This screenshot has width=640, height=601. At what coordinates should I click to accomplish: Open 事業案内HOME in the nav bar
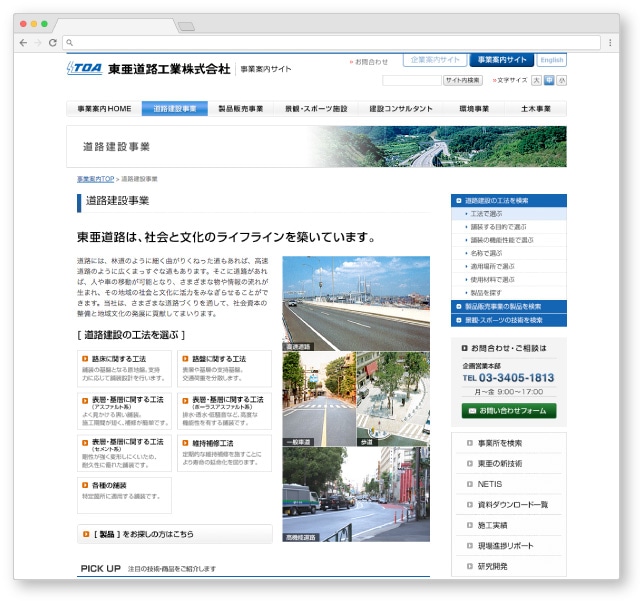tap(104, 109)
